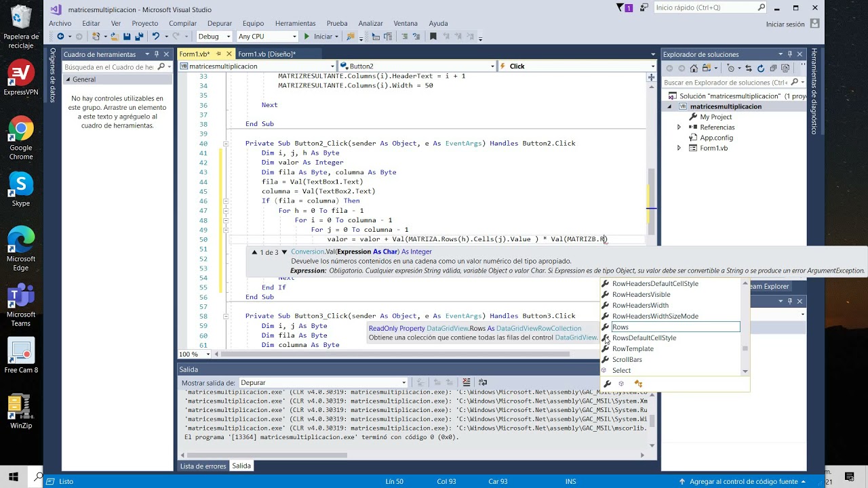Click the New Project toolbar icon
Screen dimensions: 868x488
(96, 37)
